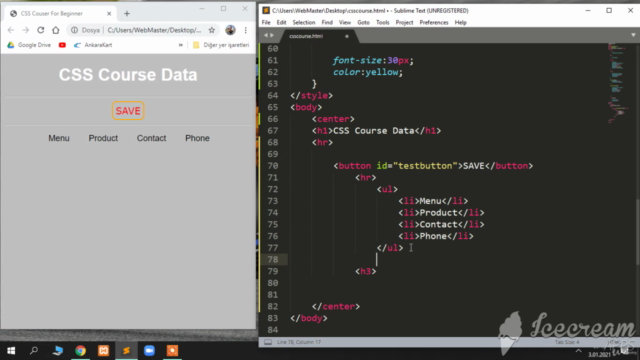The height and width of the screenshot is (360, 640).
Task: Open the File menu in Sublime Text
Action: (266, 22)
